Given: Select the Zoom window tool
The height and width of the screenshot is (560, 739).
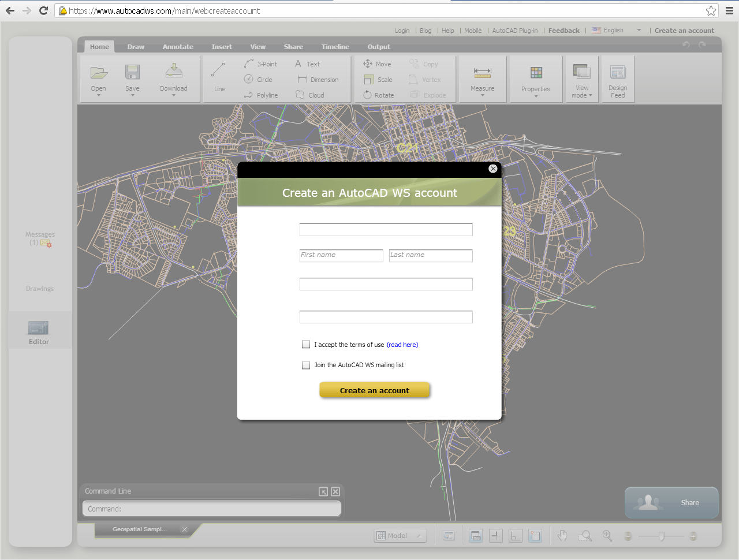Looking at the screenshot, I should pos(585,536).
